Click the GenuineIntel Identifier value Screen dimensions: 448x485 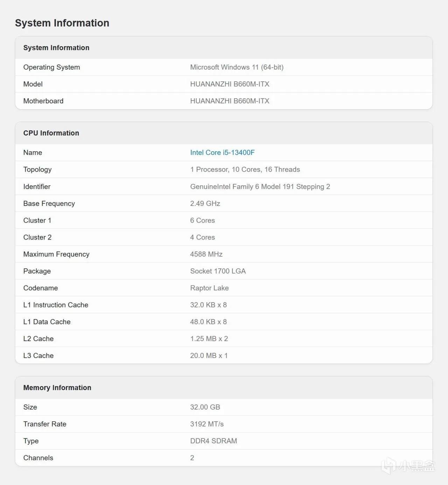tap(260, 187)
